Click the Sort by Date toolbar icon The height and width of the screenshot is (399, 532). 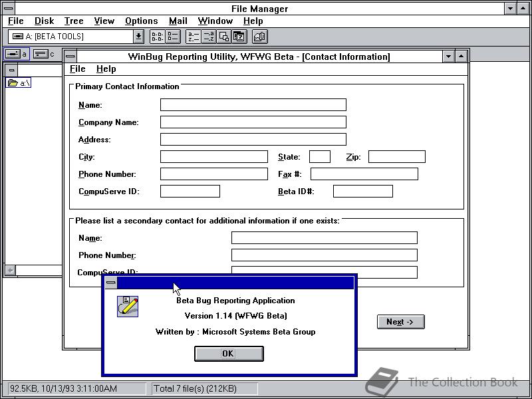tap(239, 37)
